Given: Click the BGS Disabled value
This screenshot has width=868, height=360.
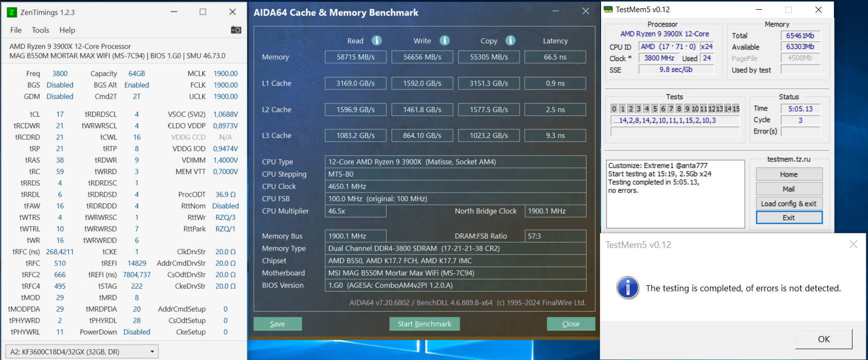Looking at the screenshot, I should (60, 85).
